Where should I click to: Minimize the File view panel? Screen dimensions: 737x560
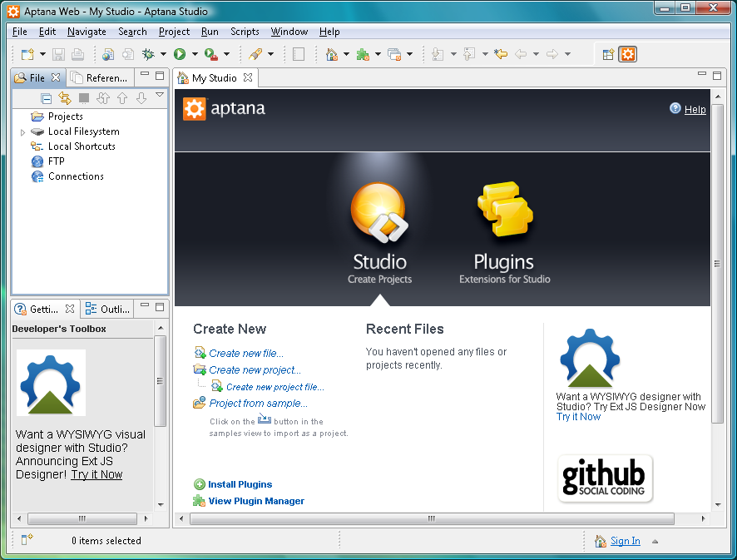tap(145, 75)
